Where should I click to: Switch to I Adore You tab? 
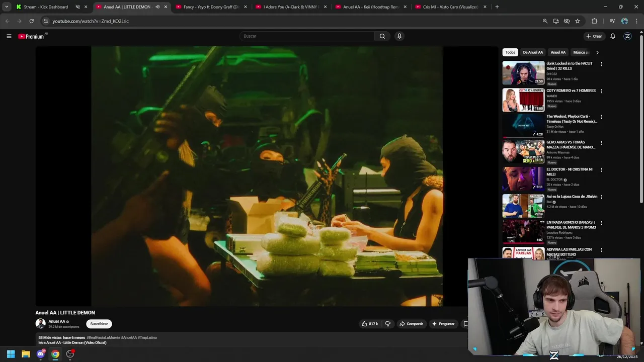(291, 7)
